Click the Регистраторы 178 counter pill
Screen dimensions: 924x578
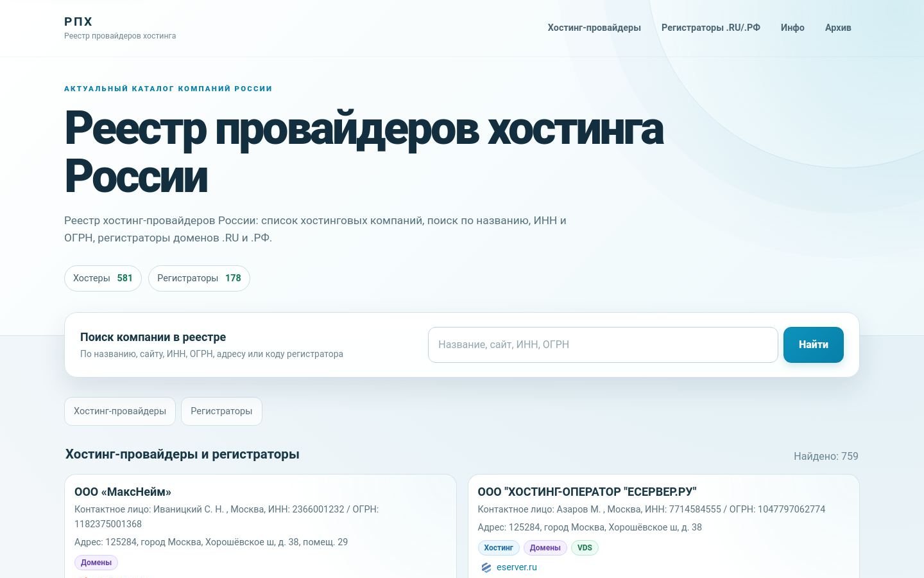coord(199,278)
